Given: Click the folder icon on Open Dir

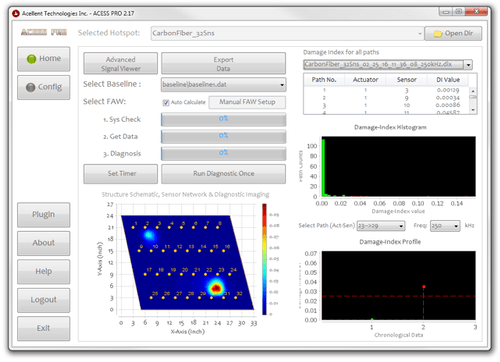Looking at the screenshot, I should (x=438, y=34).
